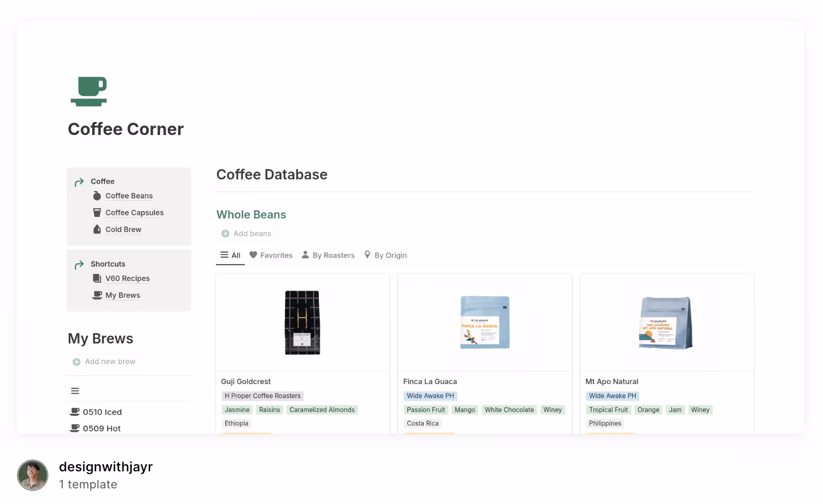
Task: Open the Coffee Capsules page link
Action: click(134, 213)
